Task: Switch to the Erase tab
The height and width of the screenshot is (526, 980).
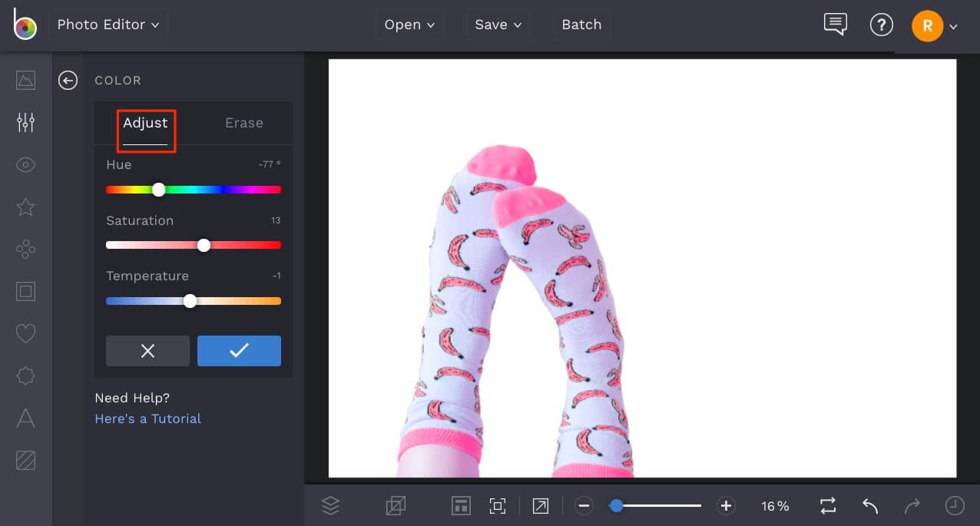Action: [243, 122]
